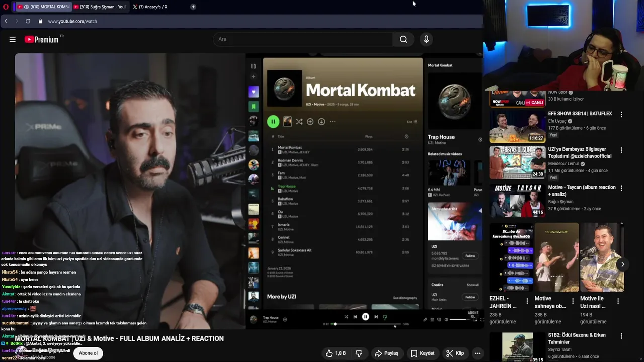Click the plus icon in Spotify sidebar
644x362 pixels.
pyautogui.click(x=253, y=77)
